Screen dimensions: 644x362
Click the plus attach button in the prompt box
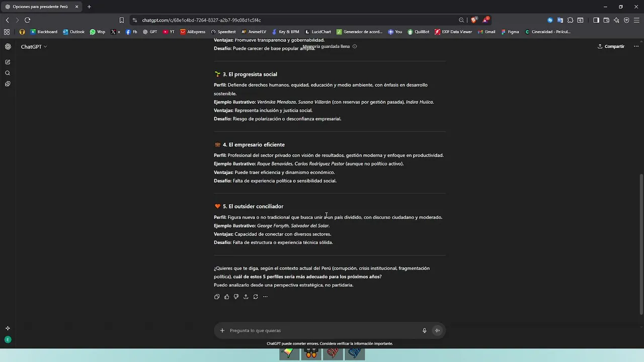pos(222,330)
